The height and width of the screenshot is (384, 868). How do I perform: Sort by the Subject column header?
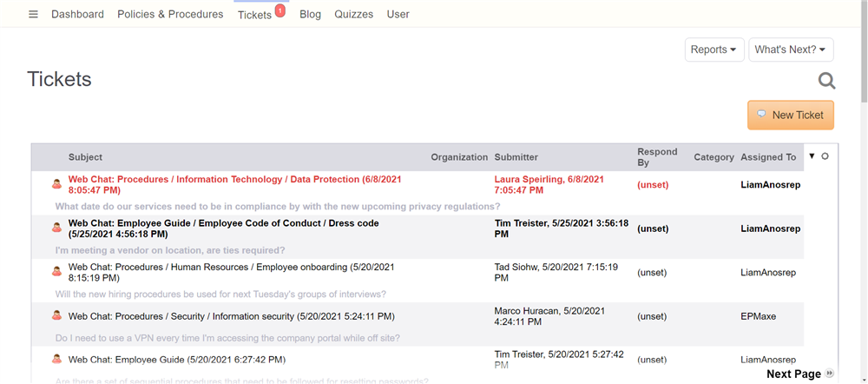pyautogui.click(x=85, y=157)
